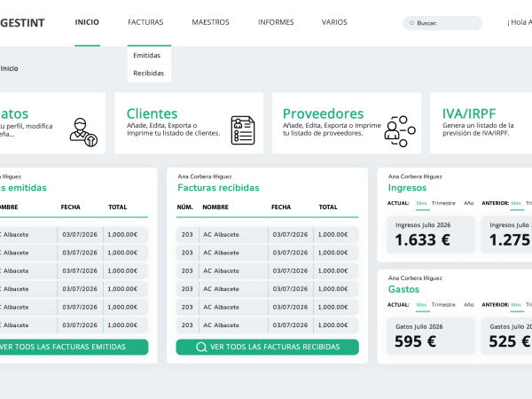Click the 1.633 € income value
The image size is (532, 399).
(422, 240)
